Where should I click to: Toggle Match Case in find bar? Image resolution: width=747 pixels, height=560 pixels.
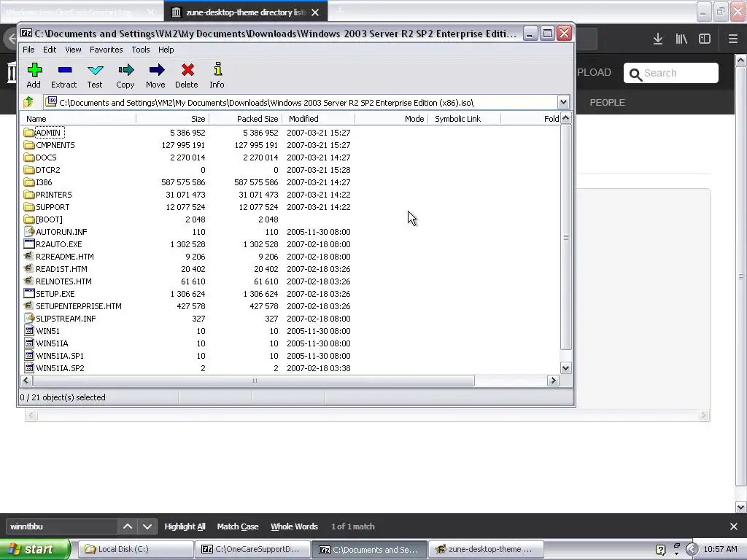[x=238, y=526]
